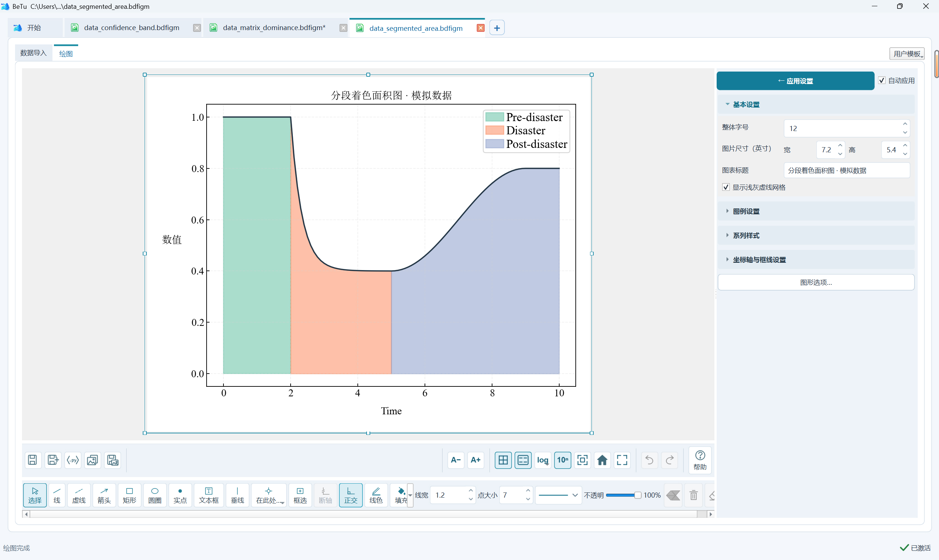Click the home reset view icon
This screenshot has width=939, height=560.
coord(603,460)
